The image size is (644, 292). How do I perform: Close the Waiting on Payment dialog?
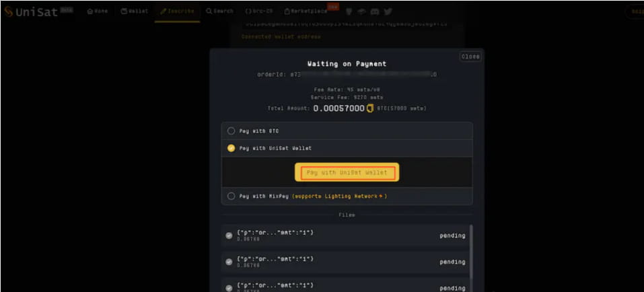[470, 57]
